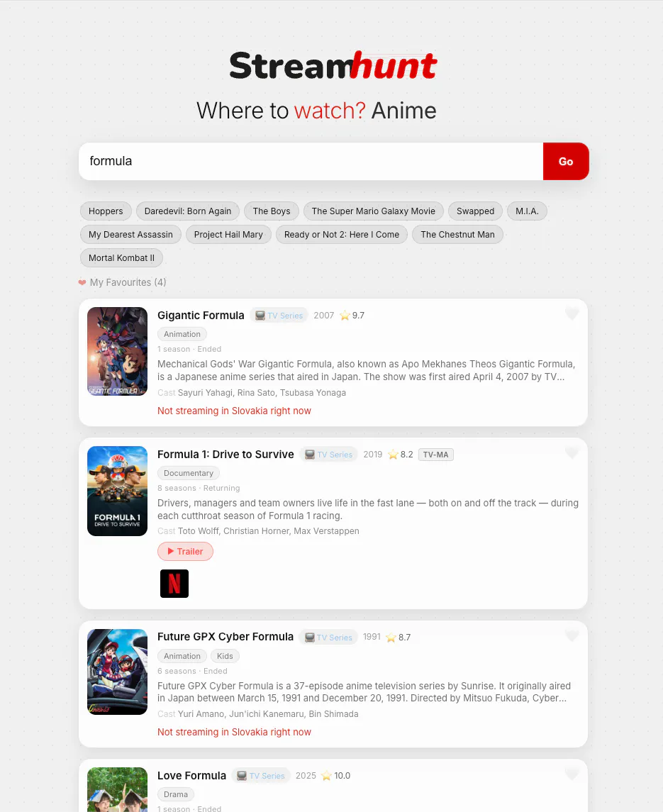Click the 8.2 star rating
Image resolution: width=663 pixels, height=812 pixels.
401,454
